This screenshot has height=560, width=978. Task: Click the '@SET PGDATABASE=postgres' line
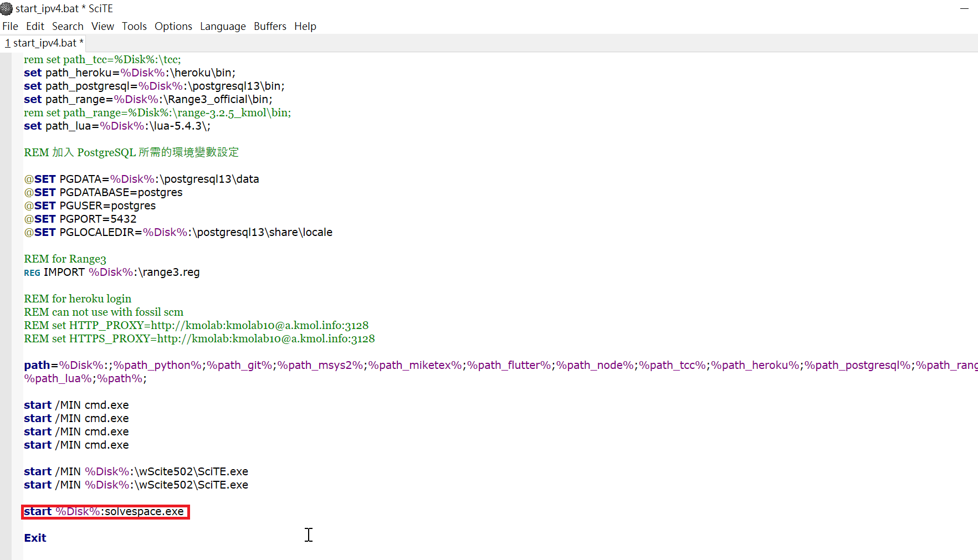point(103,192)
